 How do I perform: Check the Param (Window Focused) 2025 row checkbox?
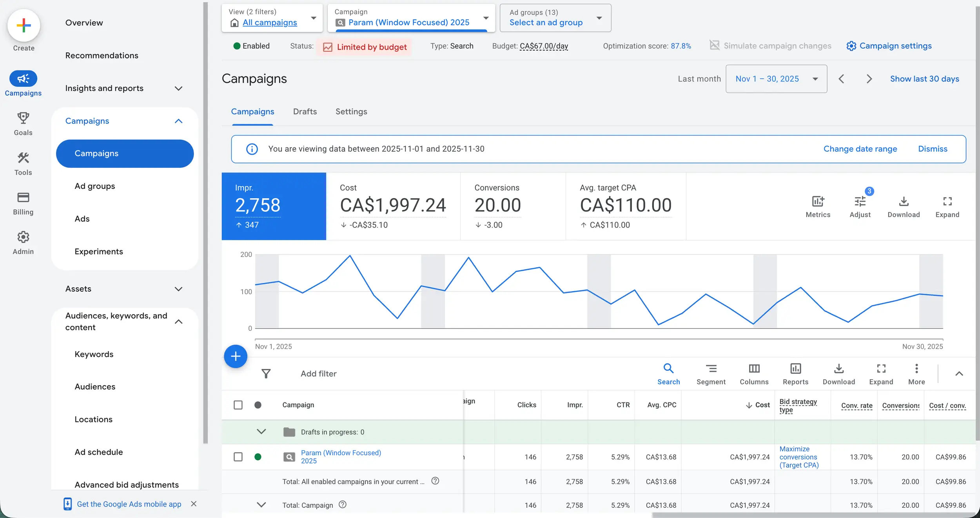238,457
